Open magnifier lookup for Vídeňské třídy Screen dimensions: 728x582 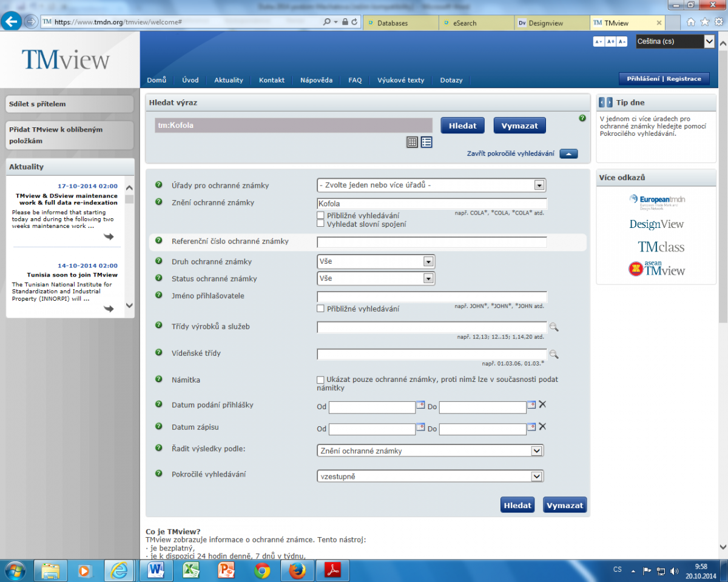[553, 354]
